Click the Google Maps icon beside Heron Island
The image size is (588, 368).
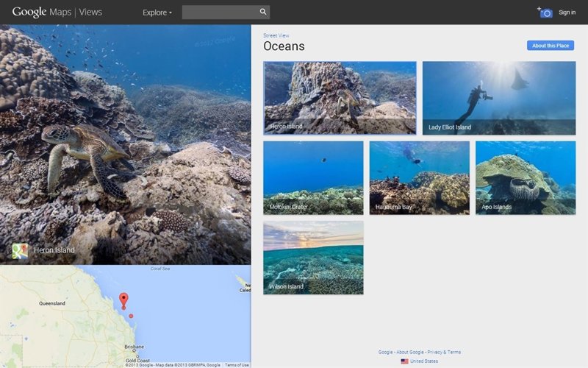[20, 251]
